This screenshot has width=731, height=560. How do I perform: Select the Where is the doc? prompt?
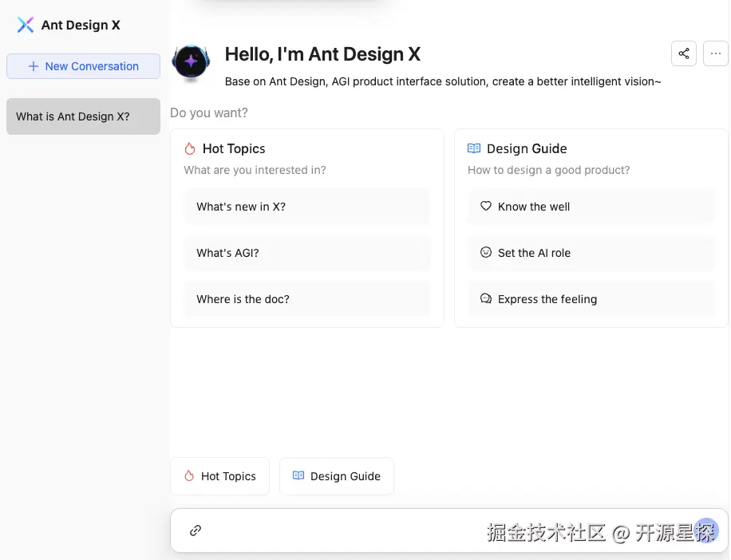307,298
